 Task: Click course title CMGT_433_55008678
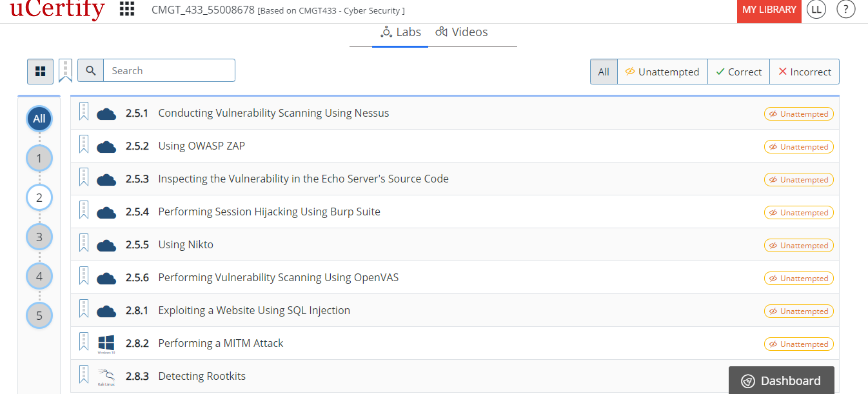pos(202,10)
